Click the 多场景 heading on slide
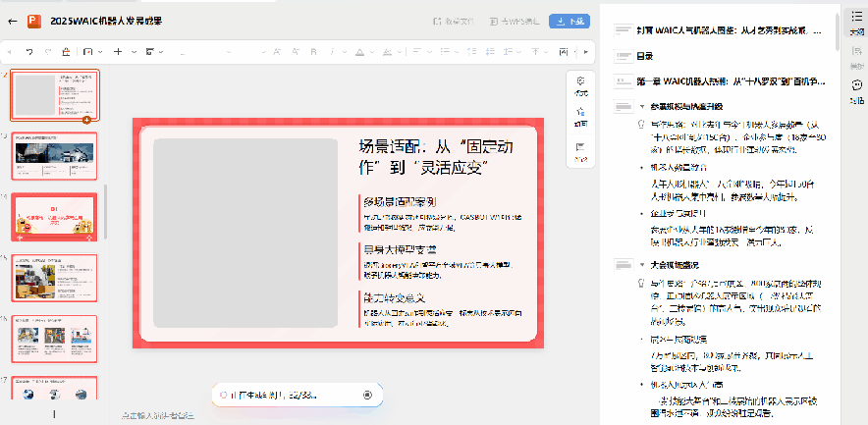 pyautogui.click(x=399, y=201)
